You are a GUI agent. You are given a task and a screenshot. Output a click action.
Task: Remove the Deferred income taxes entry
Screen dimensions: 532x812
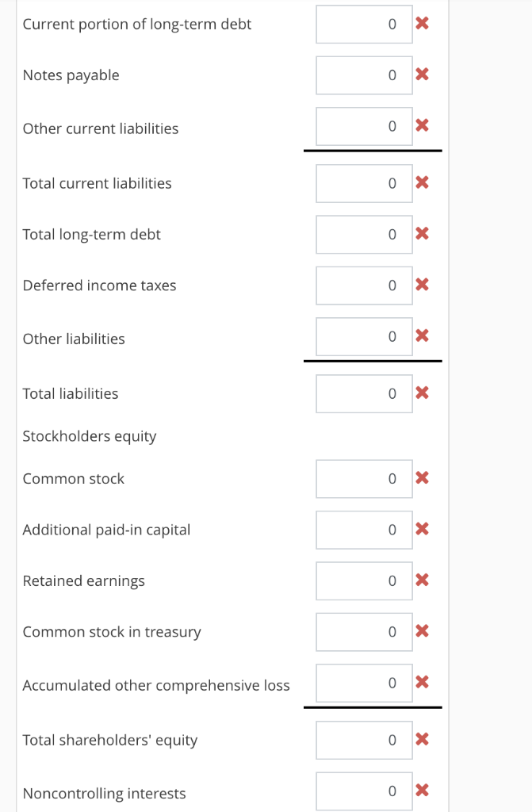[x=422, y=285]
